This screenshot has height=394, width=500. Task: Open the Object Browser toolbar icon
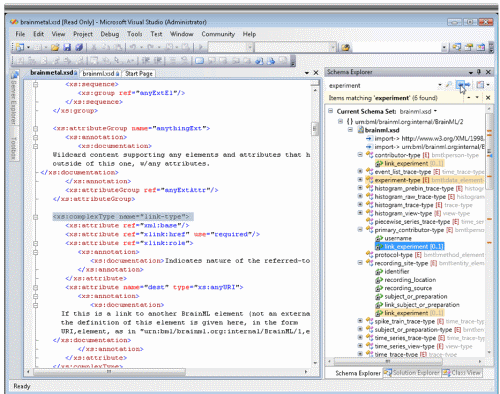[x=480, y=47]
